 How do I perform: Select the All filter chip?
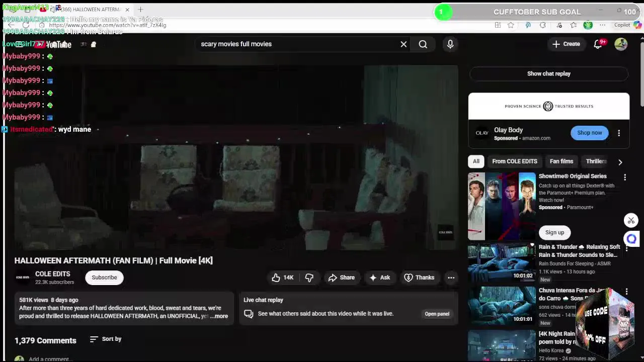[476, 161]
